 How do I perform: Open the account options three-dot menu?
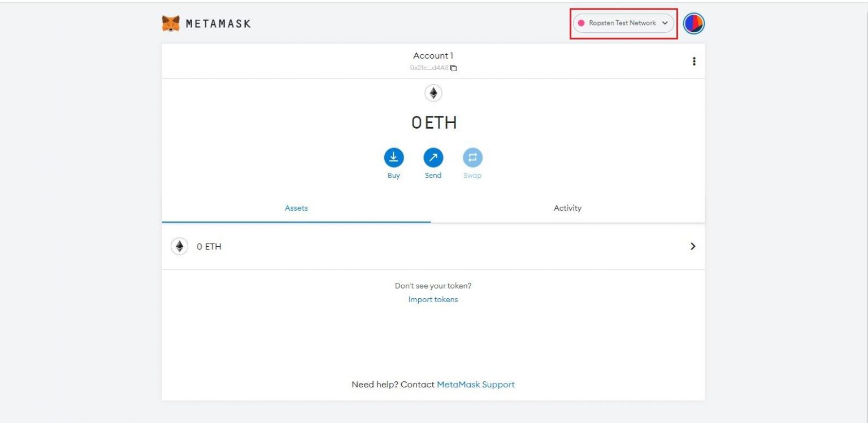(694, 61)
